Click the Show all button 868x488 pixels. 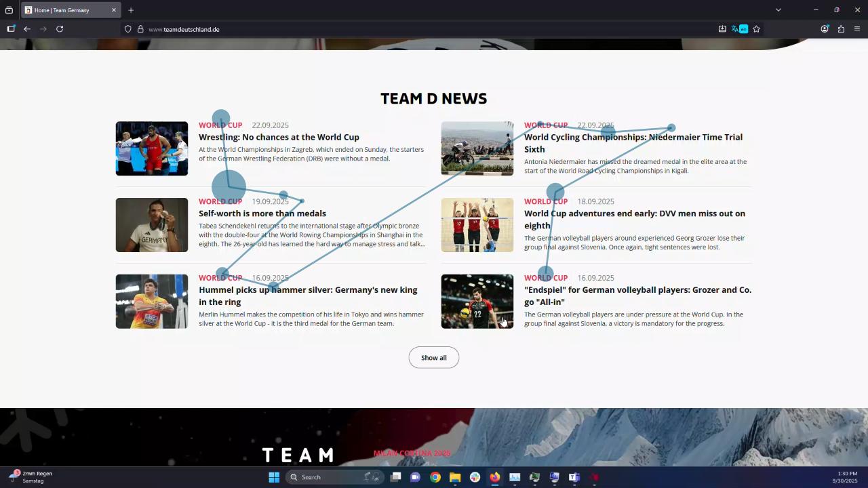pos(433,357)
